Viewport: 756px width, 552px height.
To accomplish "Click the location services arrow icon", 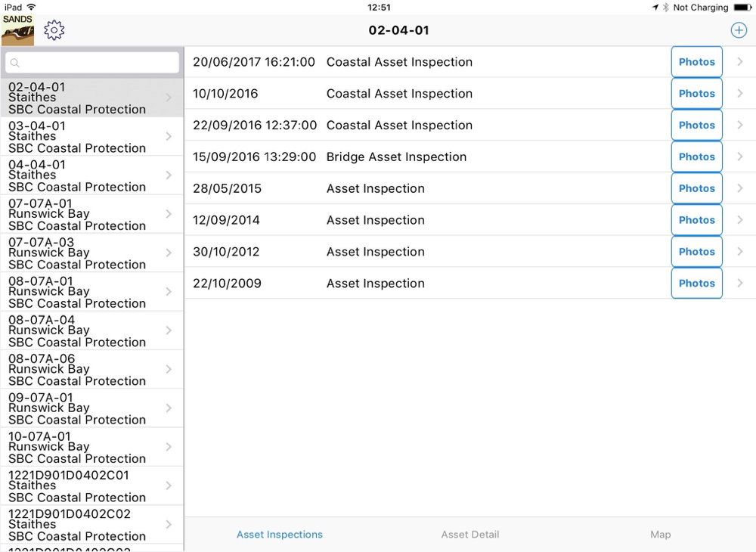I will pos(655,8).
